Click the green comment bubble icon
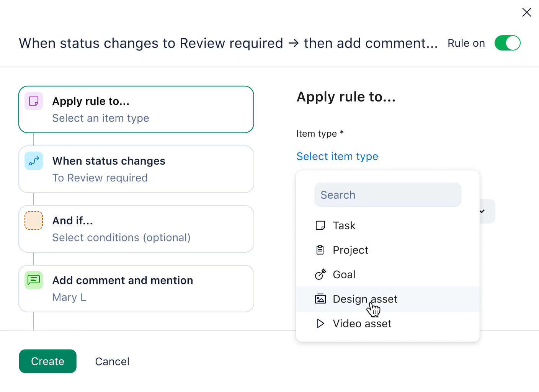This screenshot has width=539, height=392. (34, 280)
